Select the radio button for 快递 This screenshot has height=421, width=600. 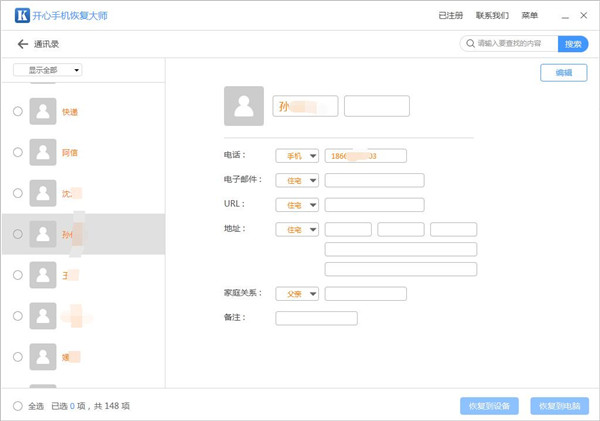pyautogui.click(x=17, y=112)
